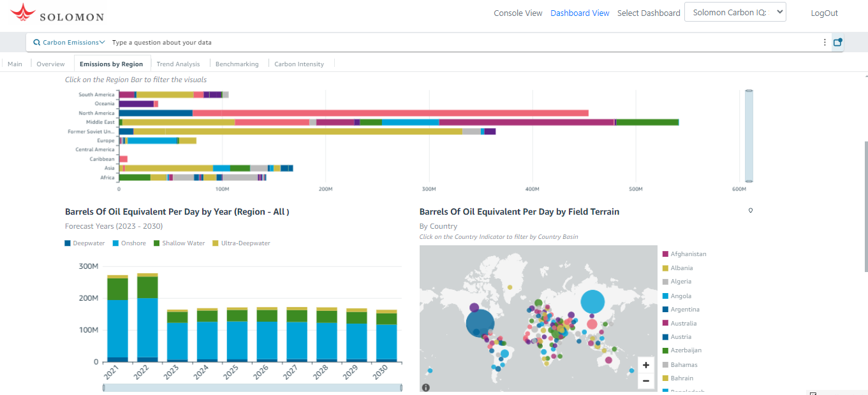Toggle Ultra-Deepwater legend item
The image size is (868, 395).
241,243
